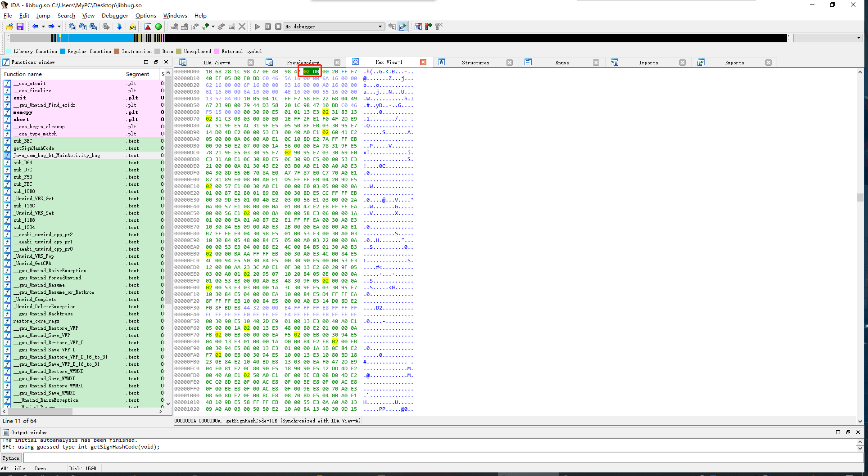
Task: Click the blue down arrow jump icon
Action: coord(119,27)
